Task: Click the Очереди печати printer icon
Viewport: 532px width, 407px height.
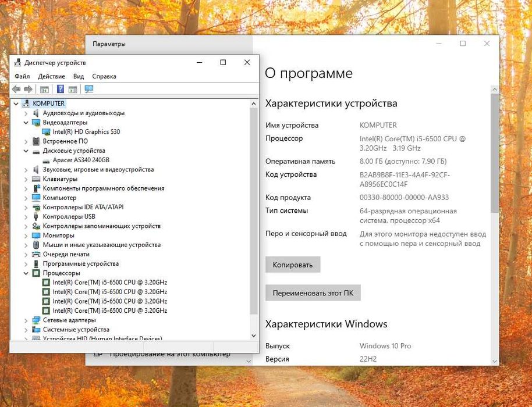Action: 36,254
